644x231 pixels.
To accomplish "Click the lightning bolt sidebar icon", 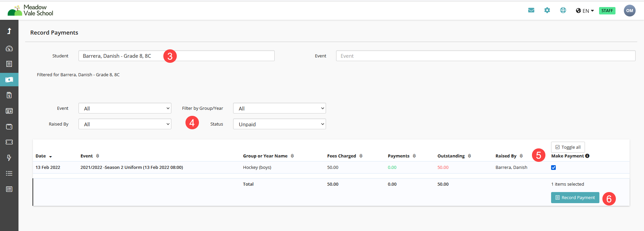I will (9, 158).
